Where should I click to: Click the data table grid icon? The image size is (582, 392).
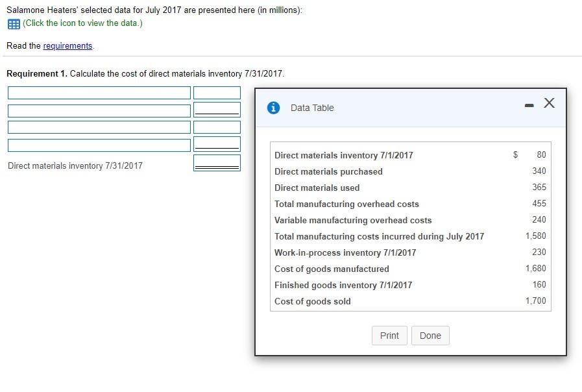pyautogui.click(x=14, y=24)
